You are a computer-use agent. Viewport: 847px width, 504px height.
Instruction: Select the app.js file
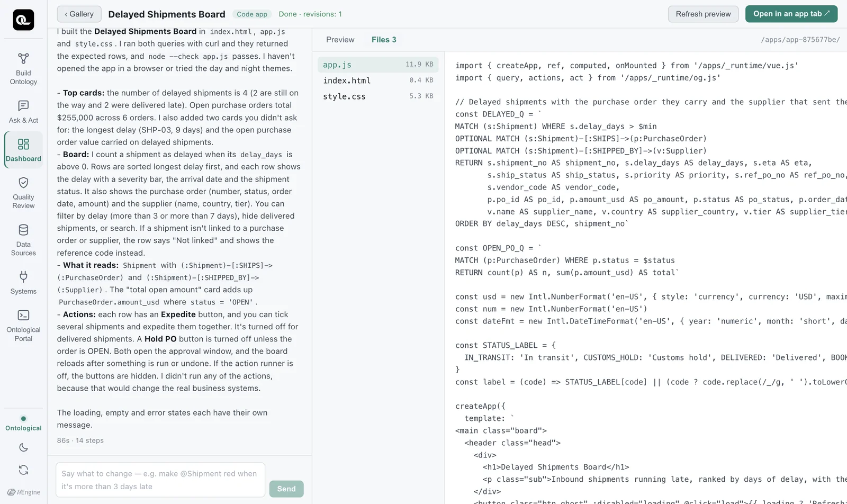(x=378, y=65)
